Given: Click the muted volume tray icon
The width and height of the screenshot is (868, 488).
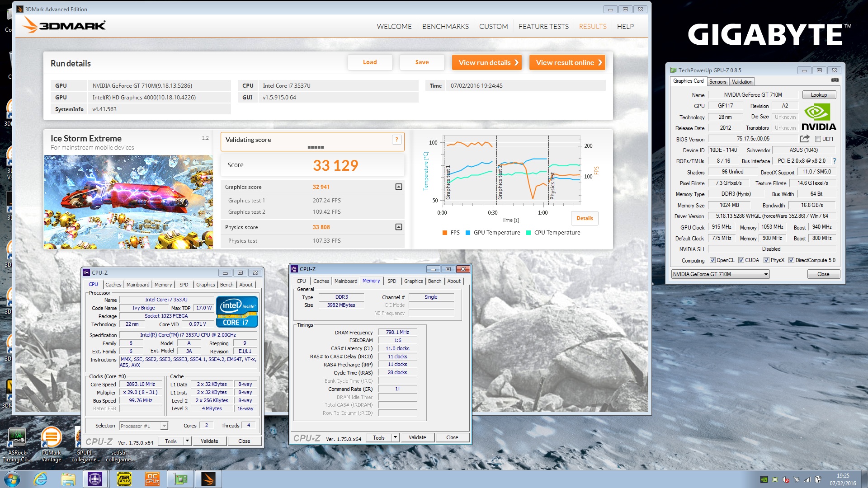Looking at the screenshot, I should tap(786, 479).
